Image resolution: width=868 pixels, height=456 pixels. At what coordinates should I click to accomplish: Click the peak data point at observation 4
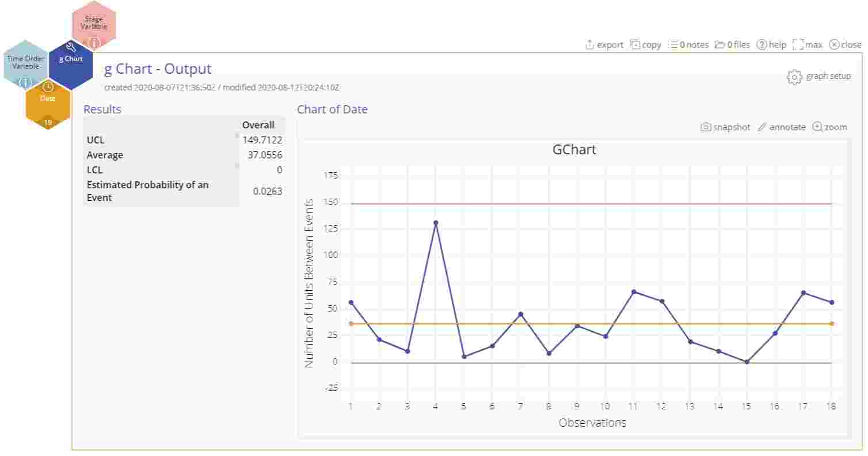[435, 222]
